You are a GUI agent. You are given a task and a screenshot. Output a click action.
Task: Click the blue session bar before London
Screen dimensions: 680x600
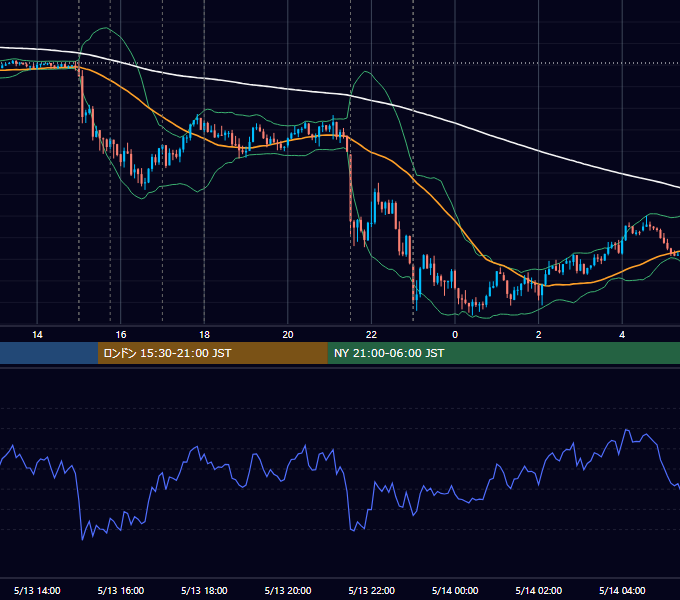(49, 353)
